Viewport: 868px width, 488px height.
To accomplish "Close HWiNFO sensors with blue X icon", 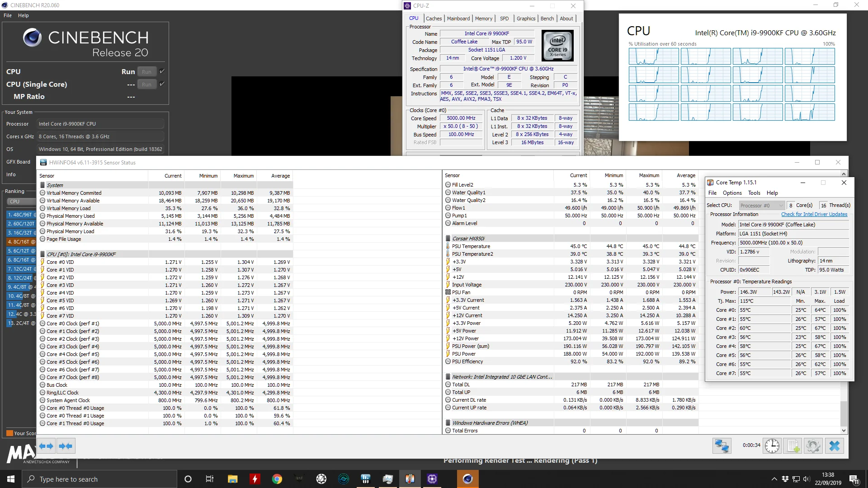I will (835, 446).
